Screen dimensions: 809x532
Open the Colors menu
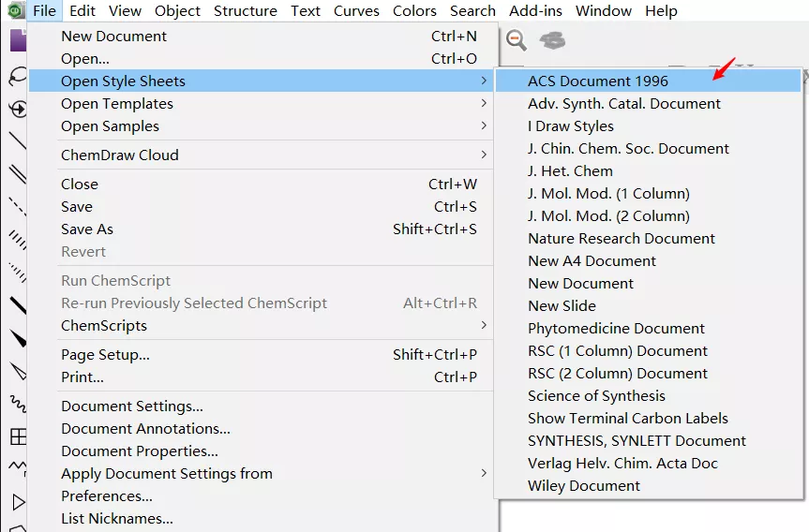click(414, 10)
